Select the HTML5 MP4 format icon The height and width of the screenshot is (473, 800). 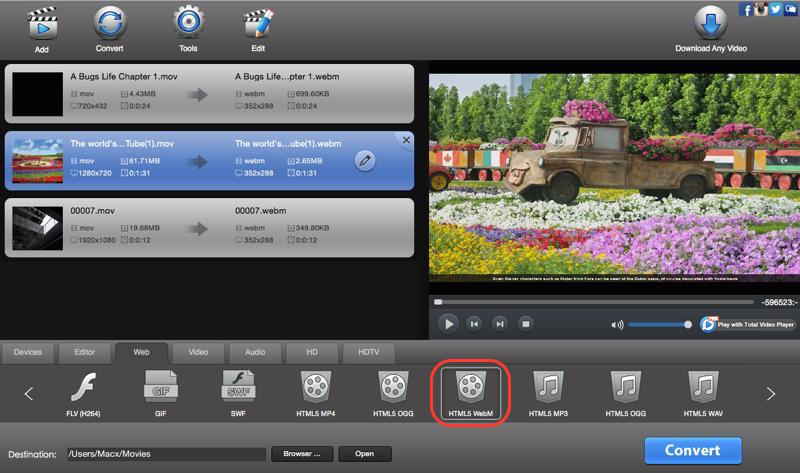coord(316,387)
